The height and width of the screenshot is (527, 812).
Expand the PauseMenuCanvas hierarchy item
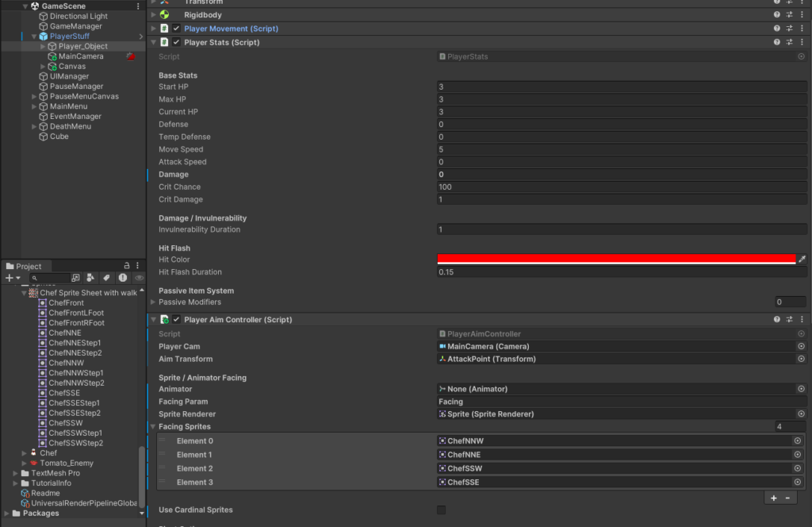[x=34, y=97]
